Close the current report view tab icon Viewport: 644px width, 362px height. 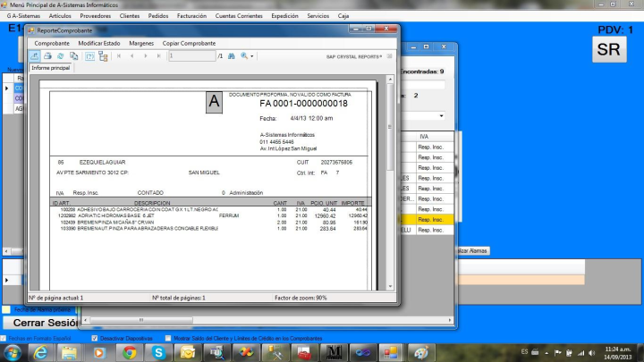(389, 56)
